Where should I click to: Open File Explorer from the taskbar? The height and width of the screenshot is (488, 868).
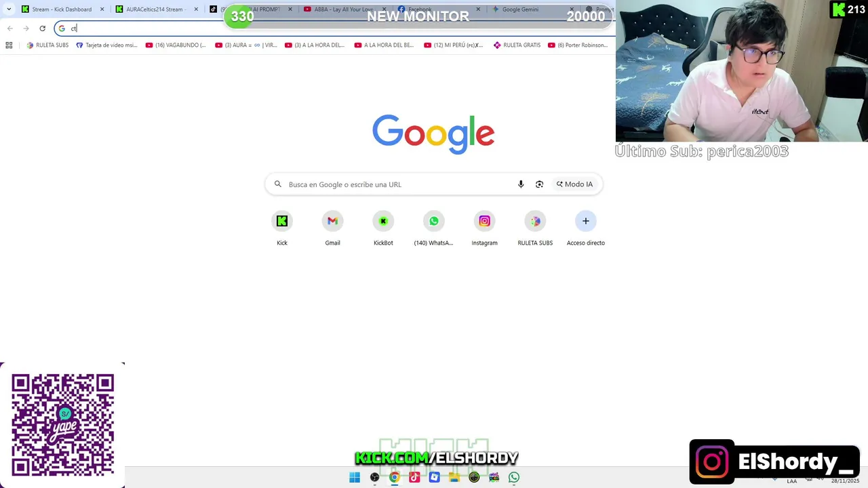tap(454, 477)
